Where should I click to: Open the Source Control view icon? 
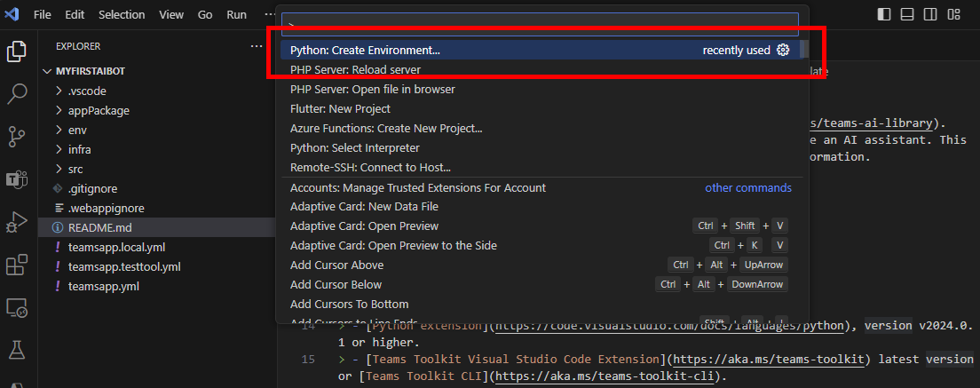[17, 136]
